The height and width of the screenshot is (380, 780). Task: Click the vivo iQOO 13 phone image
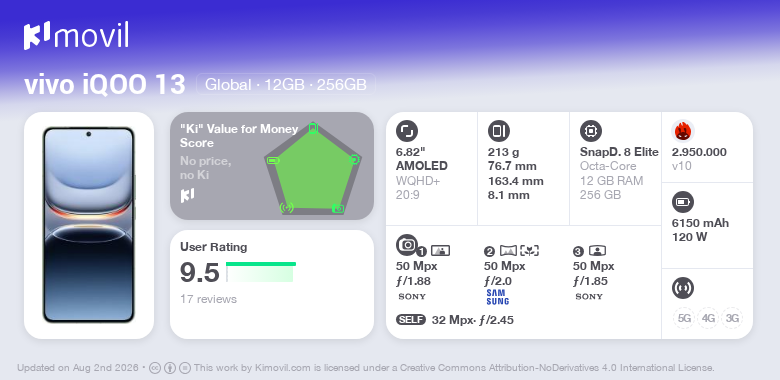pyautogui.click(x=89, y=225)
